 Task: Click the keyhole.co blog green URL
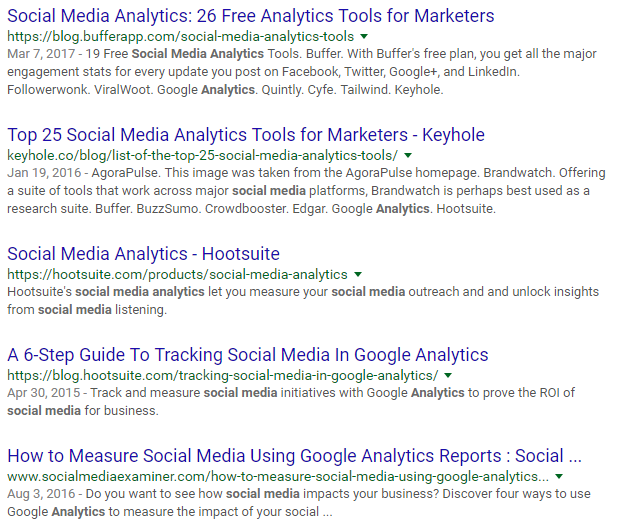(202, 155)
